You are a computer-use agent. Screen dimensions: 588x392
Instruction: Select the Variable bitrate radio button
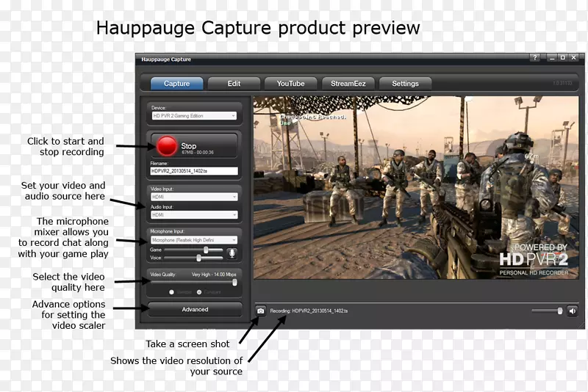(171, 292)
